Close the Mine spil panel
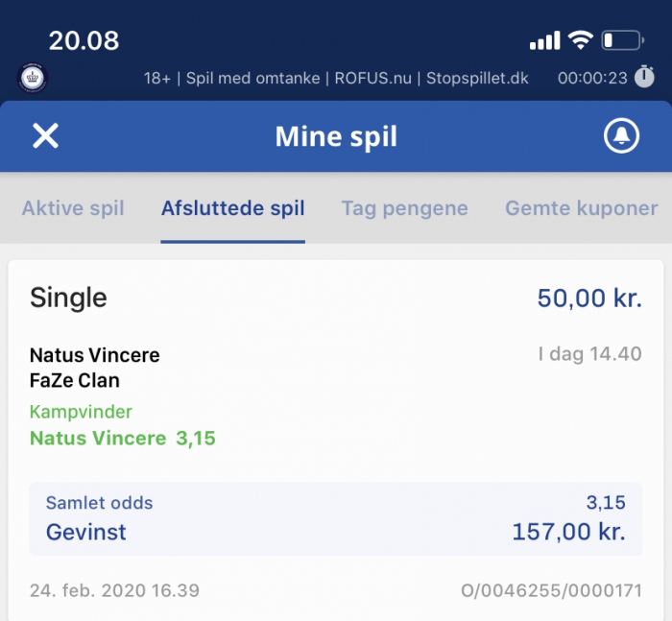This screenshot has height=621, width=672. click(45, 136)
